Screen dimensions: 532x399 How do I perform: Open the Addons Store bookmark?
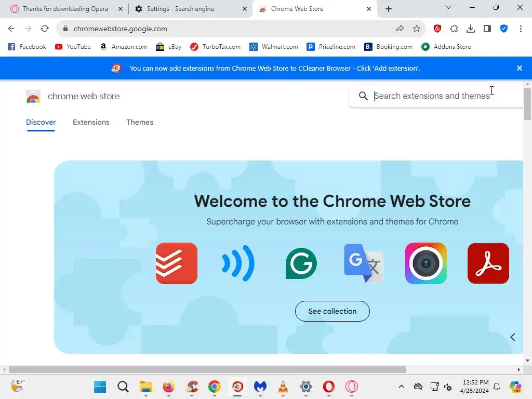446,47
